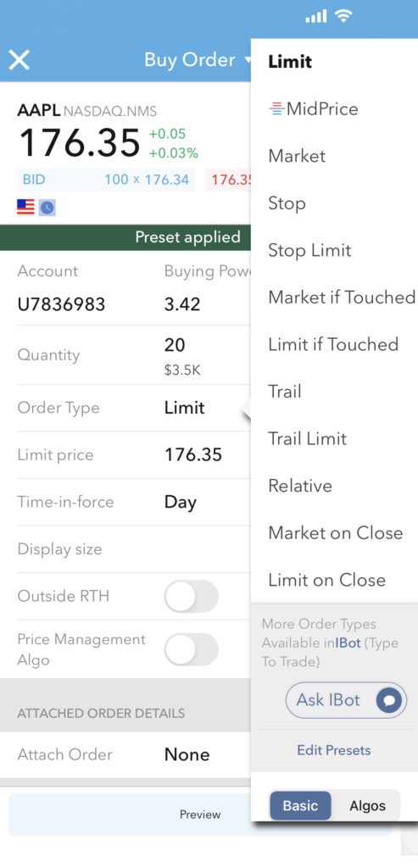Viewport: 418px width, 868px height.
Task: Tap the MidPrice stacked-lines icon
Action: click(276, 108)
